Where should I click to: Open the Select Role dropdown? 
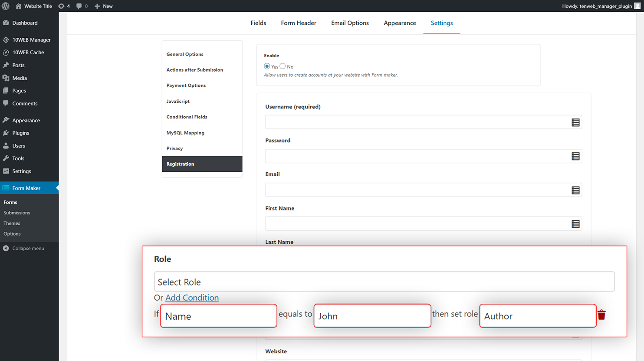(384, 282)
